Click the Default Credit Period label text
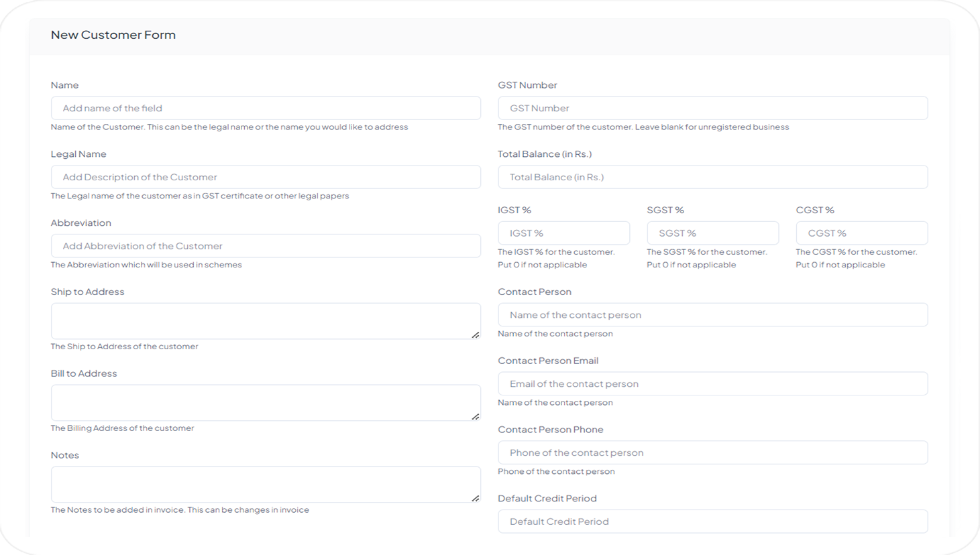Image resolution: width=980 pixels, height=555 pixels. click(x=547, y=499)
